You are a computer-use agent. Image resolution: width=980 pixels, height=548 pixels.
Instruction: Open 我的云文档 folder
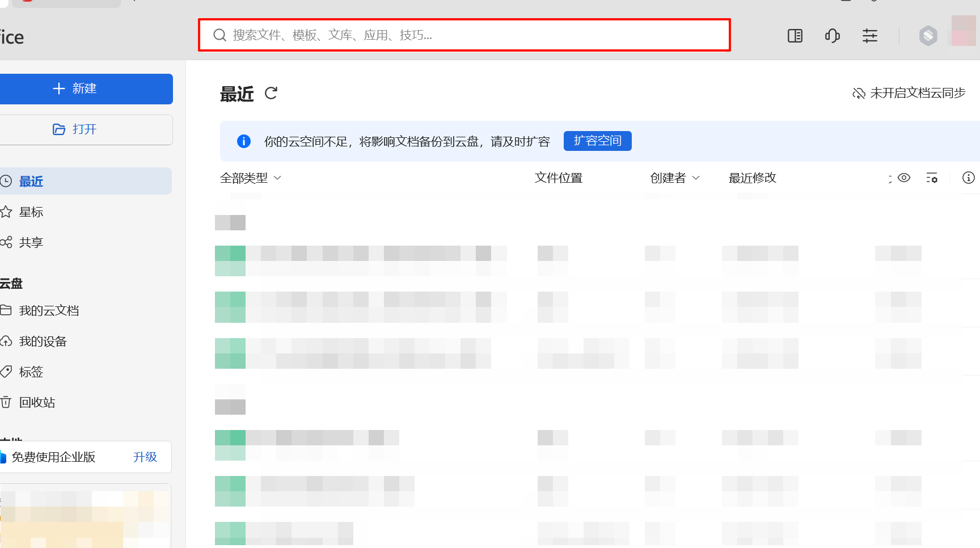click(x=49, y=311)
